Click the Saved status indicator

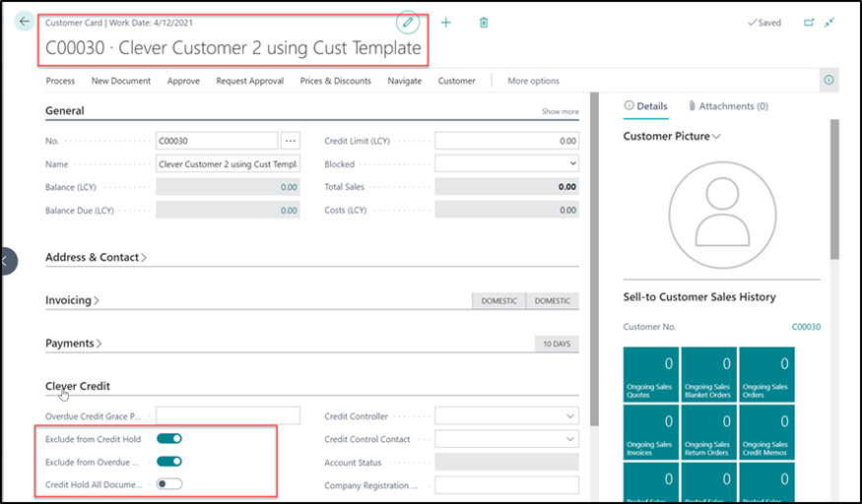(764, 23)
